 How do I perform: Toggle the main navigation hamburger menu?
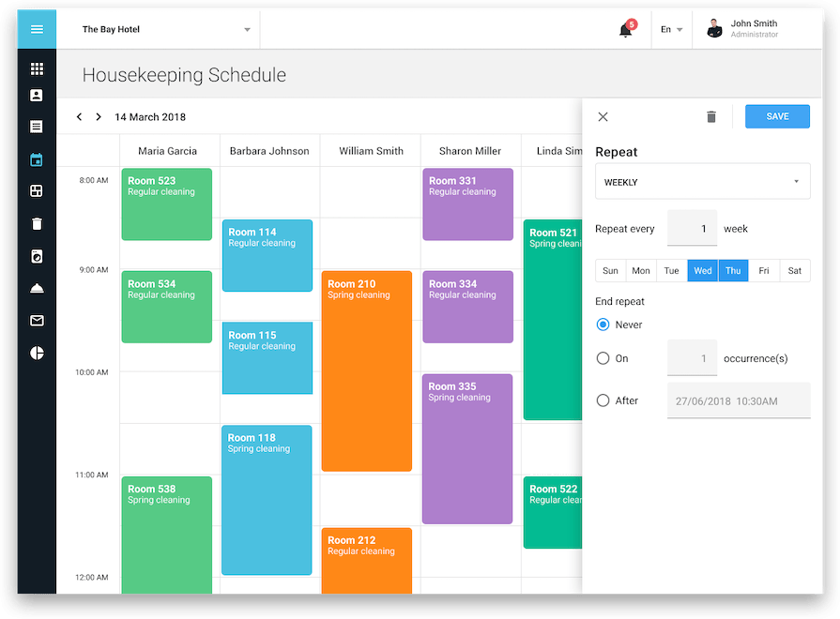pos(36,29)
